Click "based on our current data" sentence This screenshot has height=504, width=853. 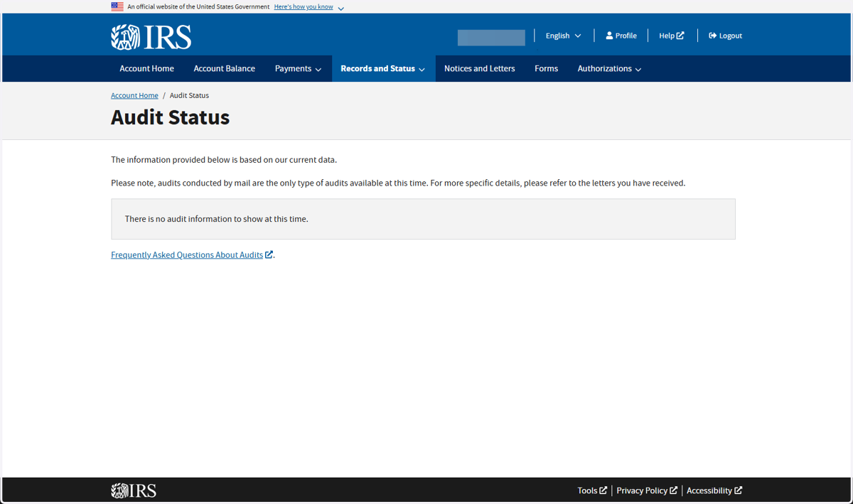coord(224,160)
